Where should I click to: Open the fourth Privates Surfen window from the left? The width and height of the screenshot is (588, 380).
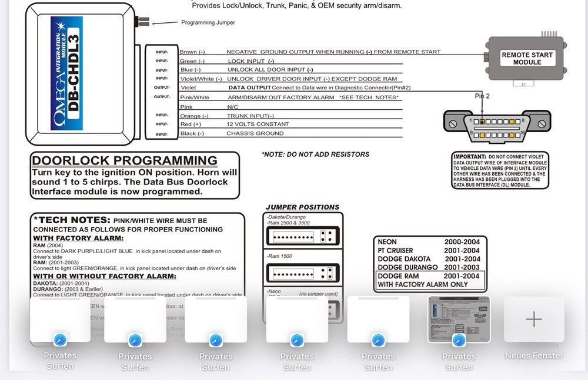pyautogui.click(x=297, y=319)
